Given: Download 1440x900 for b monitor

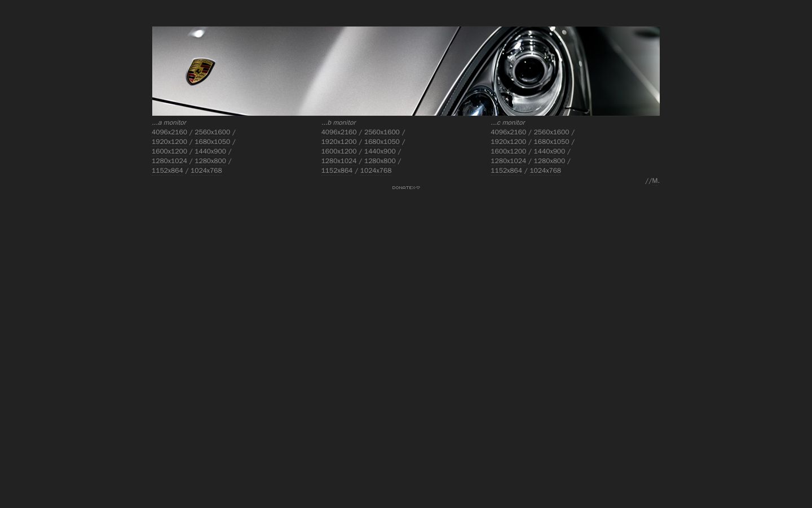Looking at the screenshot, I should pyautogui.click(x=380, y=151).
